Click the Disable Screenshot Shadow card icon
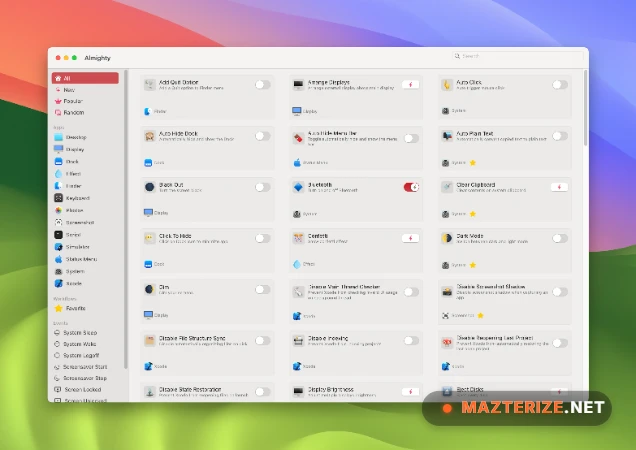636x450 pixels. point(447,292)
